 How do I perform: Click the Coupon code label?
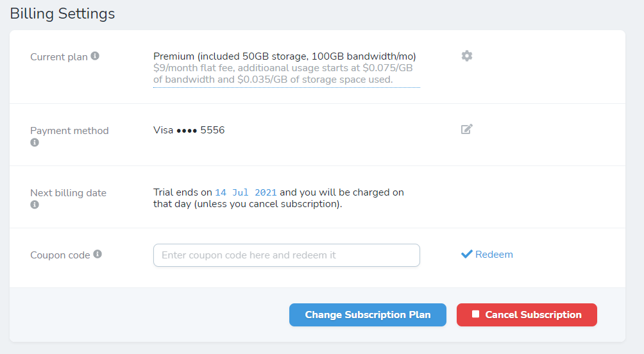pyautogui.click(x=60, y=255)
